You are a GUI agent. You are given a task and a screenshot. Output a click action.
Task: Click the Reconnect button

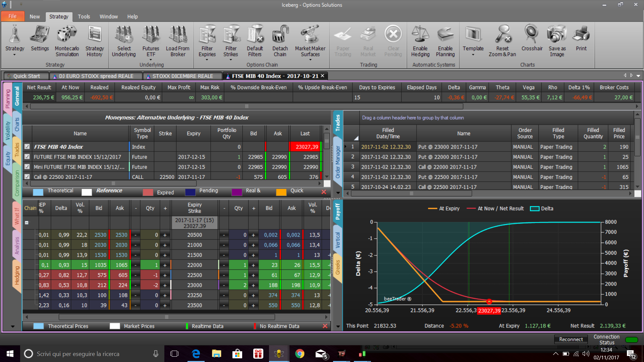coord(571,339)
